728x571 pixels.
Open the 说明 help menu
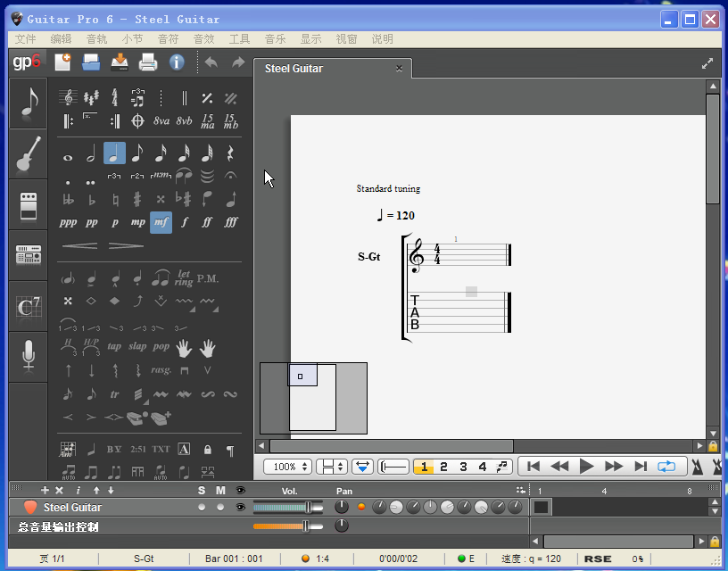382,39
